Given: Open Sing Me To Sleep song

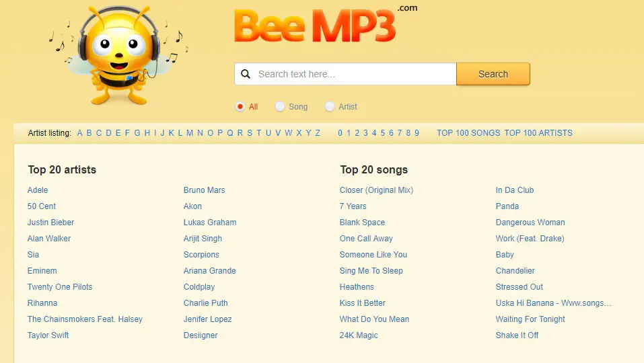Looking at the screenshot, I should pos(371,271).
